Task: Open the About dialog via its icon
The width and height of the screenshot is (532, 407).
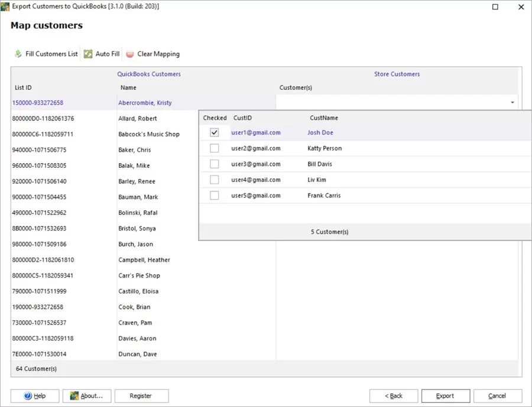Action: tap(73, 396)
